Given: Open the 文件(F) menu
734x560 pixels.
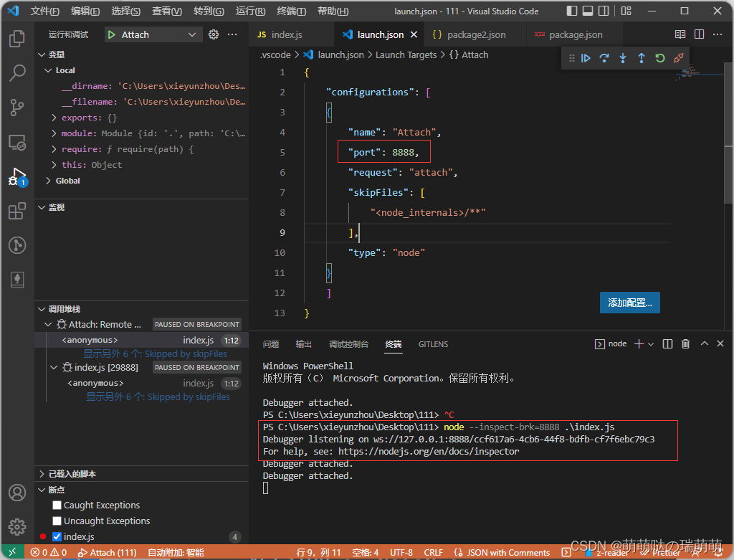Looking at the screenshot, I should pos(45,11).
